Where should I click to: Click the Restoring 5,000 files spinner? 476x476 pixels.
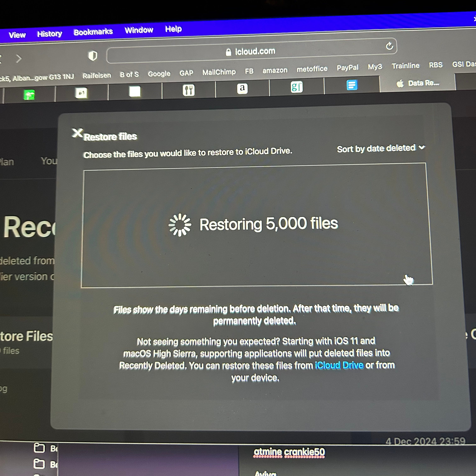pos(180,225)
